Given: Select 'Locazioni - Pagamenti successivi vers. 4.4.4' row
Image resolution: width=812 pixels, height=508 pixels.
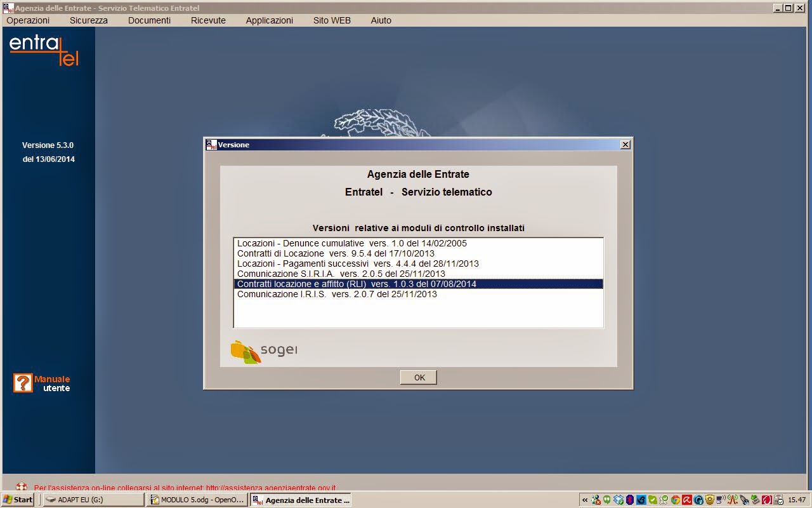Looking at the screenshot, I should 418,264.
